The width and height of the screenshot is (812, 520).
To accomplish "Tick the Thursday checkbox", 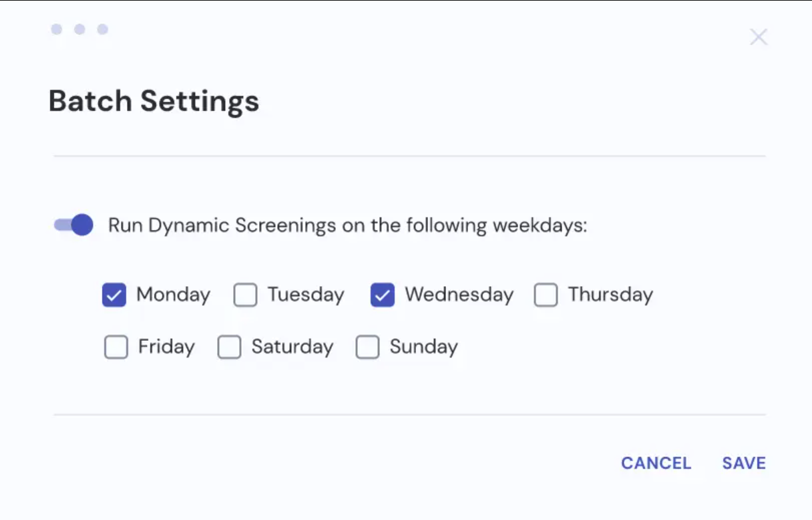I will [546, 295].
